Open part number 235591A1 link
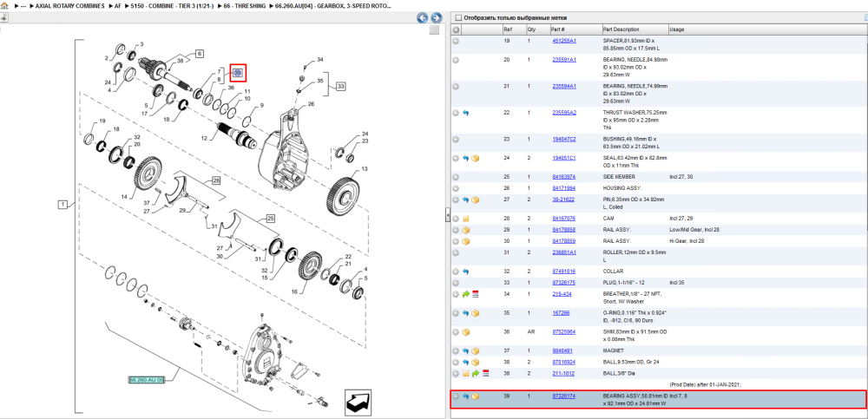868x419 pixels. coord(564,60)
